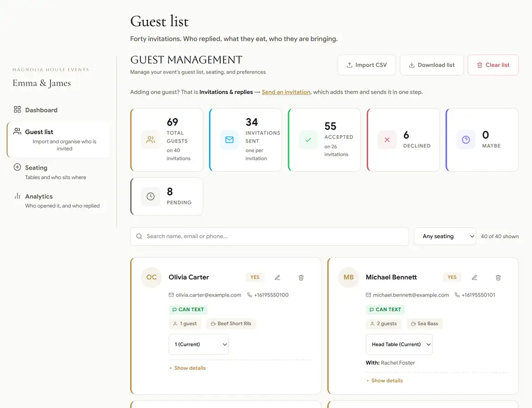Image resolution: width=532 pixels, height=408 pixels.
Task: Select Guest list in the sidebar
Action: pyautogui.click(x=58, y=139)
